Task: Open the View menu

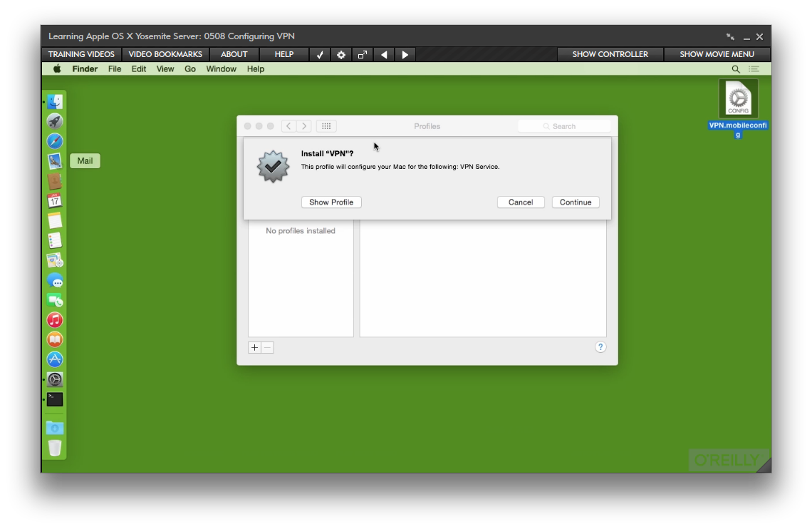Action: click(165, 69)
